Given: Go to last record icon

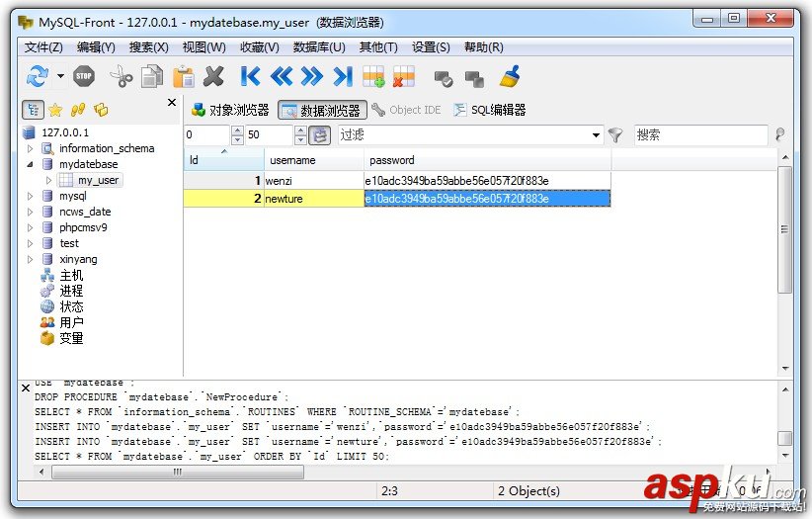Looking at the screenshot, I should point(343,76).
